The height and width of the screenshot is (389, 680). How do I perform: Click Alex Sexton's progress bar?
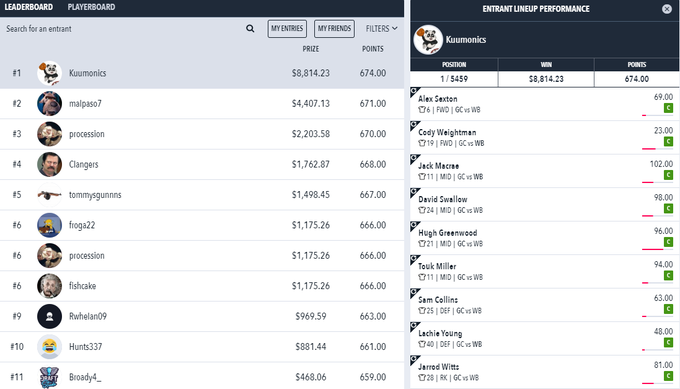[657, 115]
